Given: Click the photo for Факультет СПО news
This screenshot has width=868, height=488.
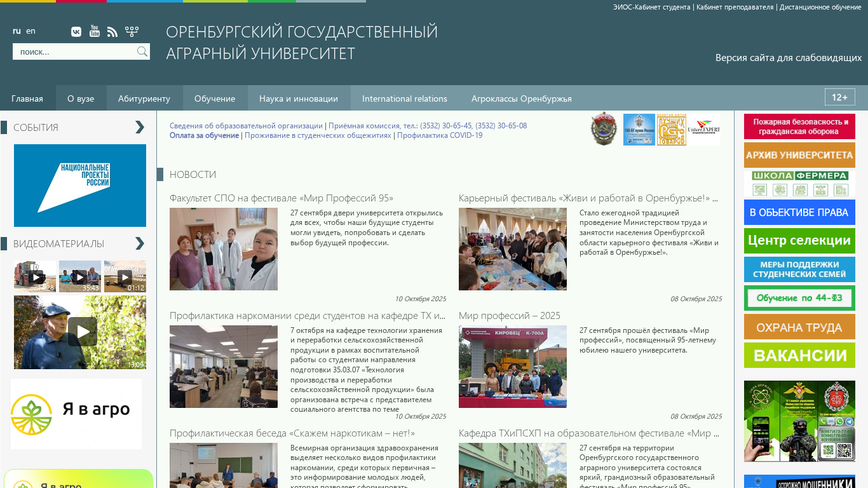Looking at the screenshot, I should pyautogui.click(x=224, y=249).
